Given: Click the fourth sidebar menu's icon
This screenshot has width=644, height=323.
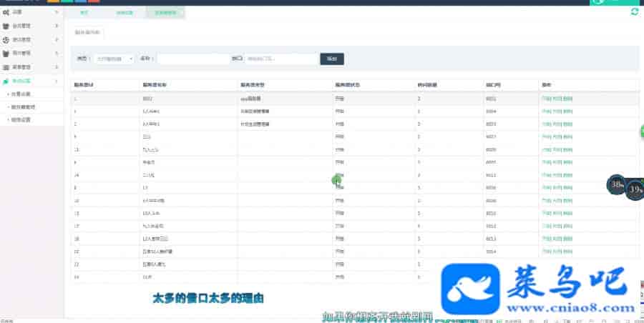Looking at the screenshot, I should 6,53.
